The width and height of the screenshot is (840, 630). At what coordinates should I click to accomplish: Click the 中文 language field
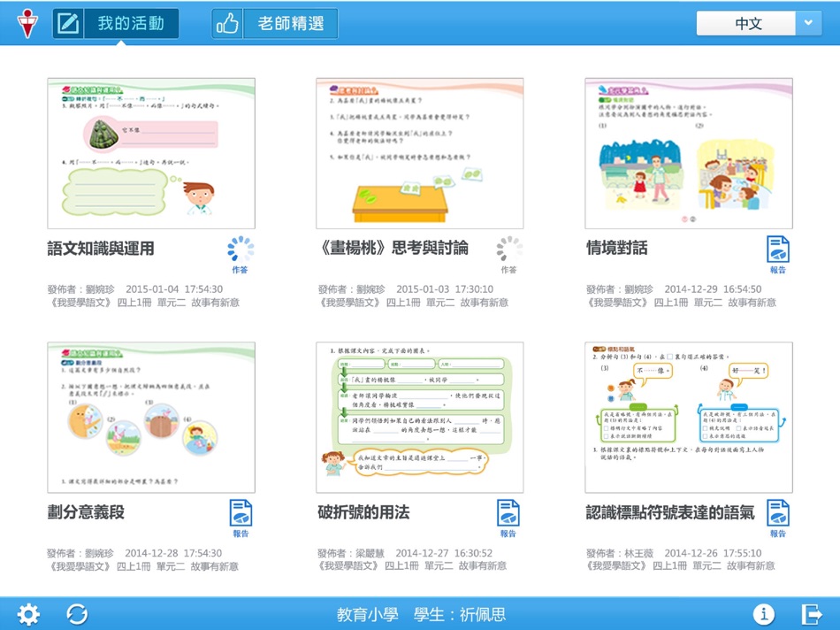pos(746,23)
